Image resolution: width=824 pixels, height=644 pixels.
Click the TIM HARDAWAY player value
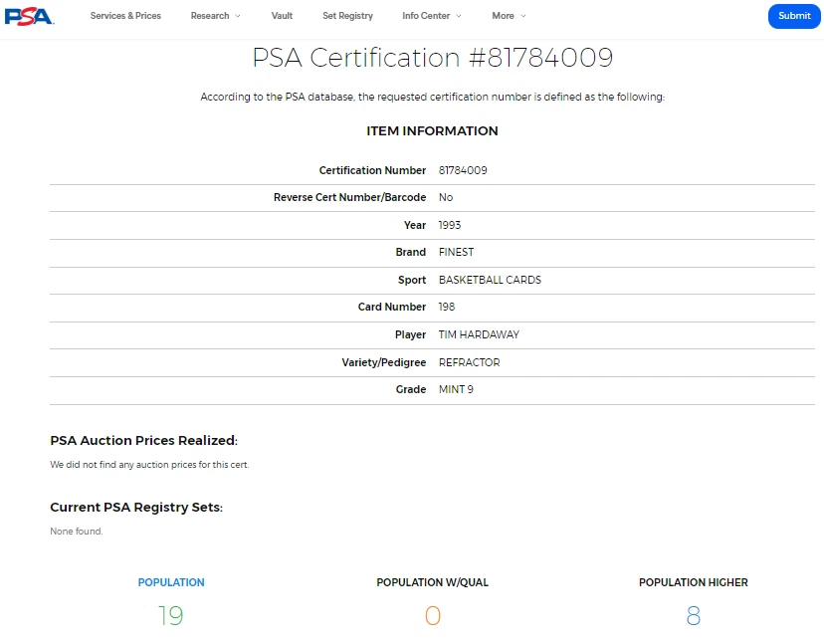[x=479, y=334]
